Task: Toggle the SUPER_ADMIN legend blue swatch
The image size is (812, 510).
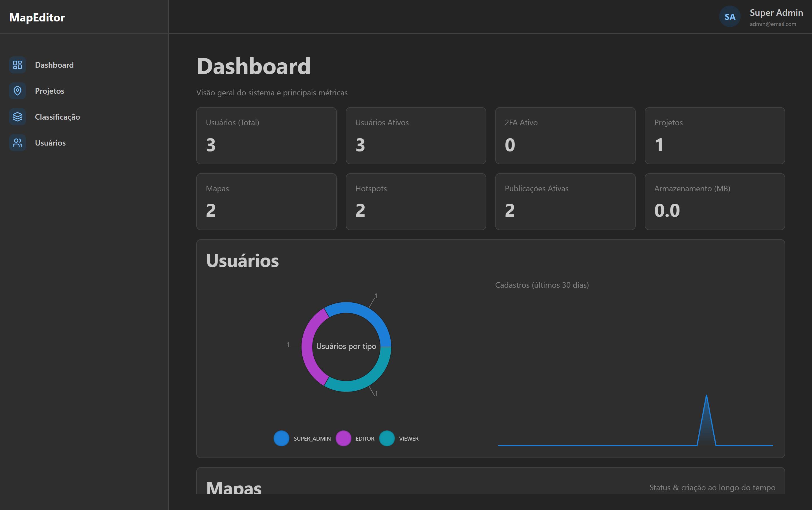Action: [x=281, y=438]
